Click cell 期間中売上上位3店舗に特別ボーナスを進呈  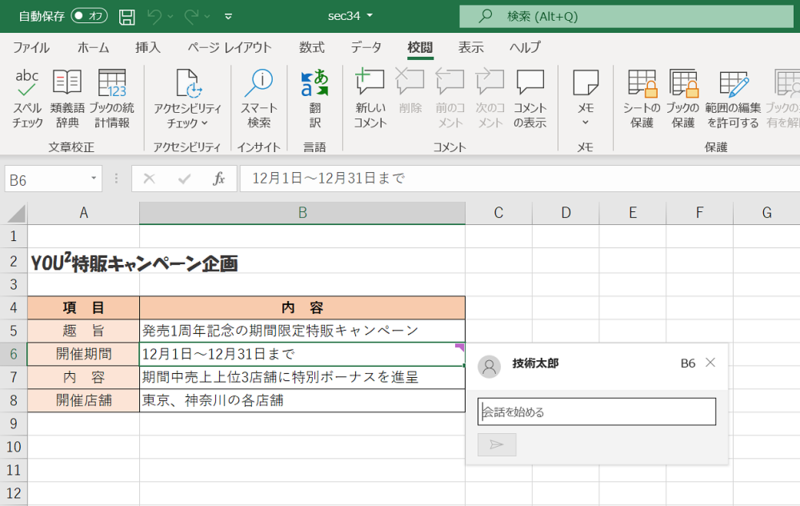click(303, 377)
